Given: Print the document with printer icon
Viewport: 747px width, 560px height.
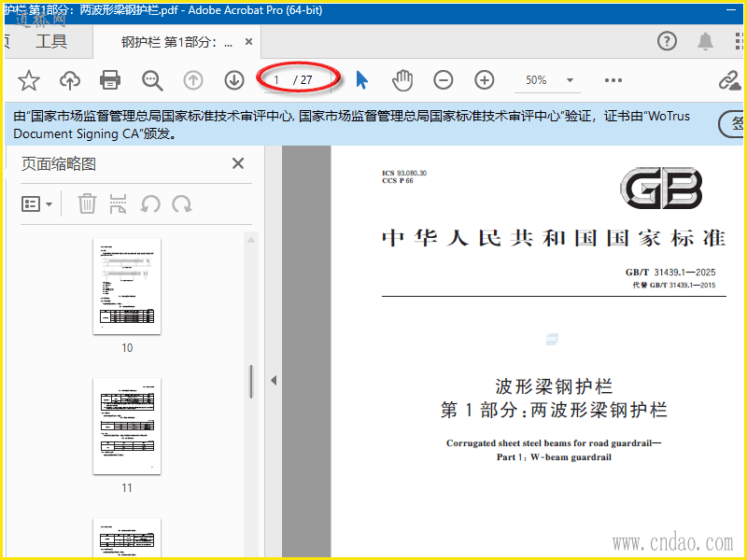Looking at the screenshot, I should click(110, 80).
